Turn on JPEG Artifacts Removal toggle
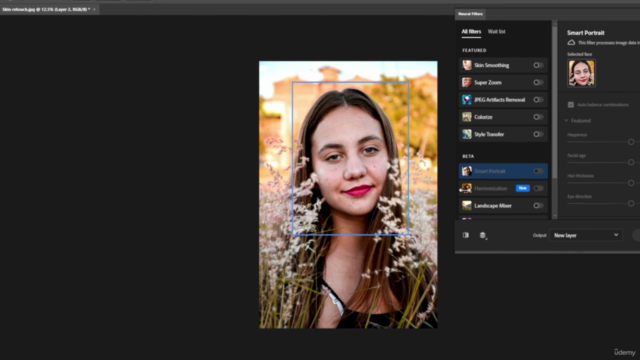This screenshot has width=640, height=360. [x=538, y=100]
